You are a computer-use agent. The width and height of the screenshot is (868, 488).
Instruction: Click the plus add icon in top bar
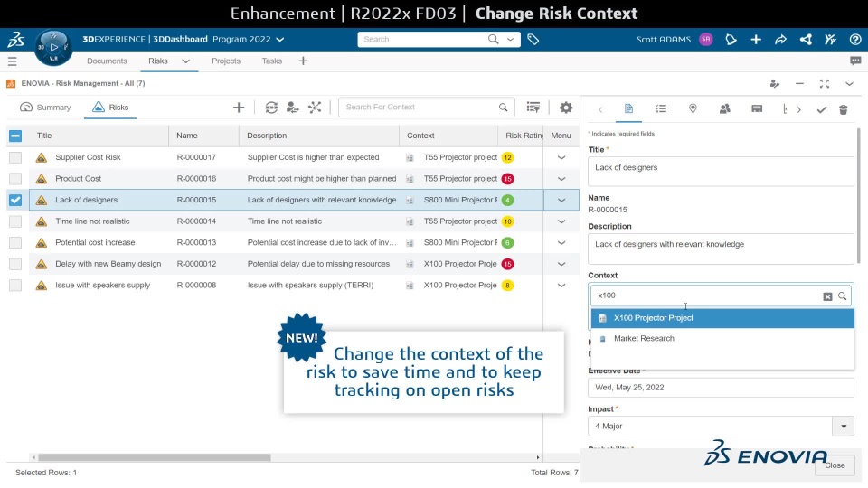(756, 39)
